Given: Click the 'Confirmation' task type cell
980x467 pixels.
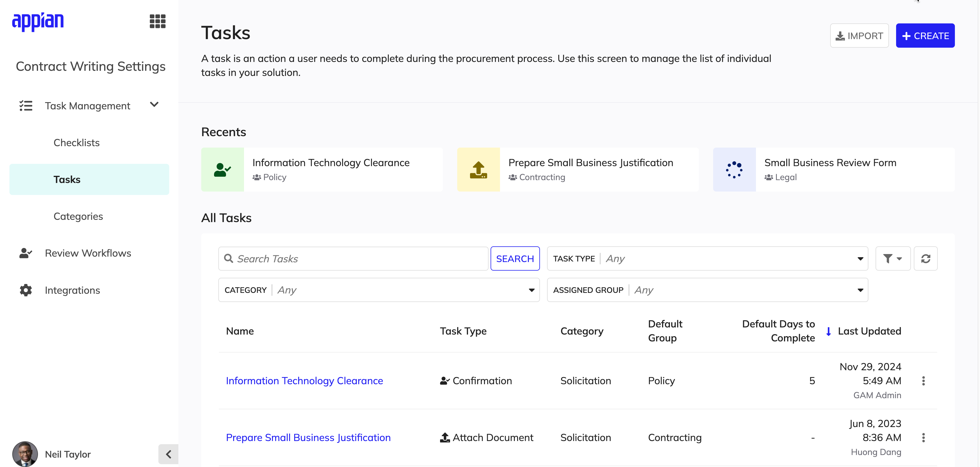Looking at the screenshot, I should click(476, 381).
